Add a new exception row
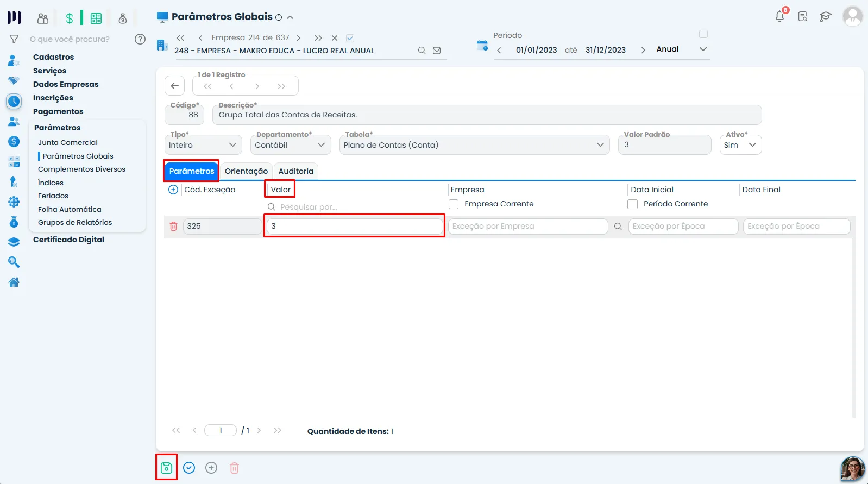868x484 pixels. click(x=173, y=190)
